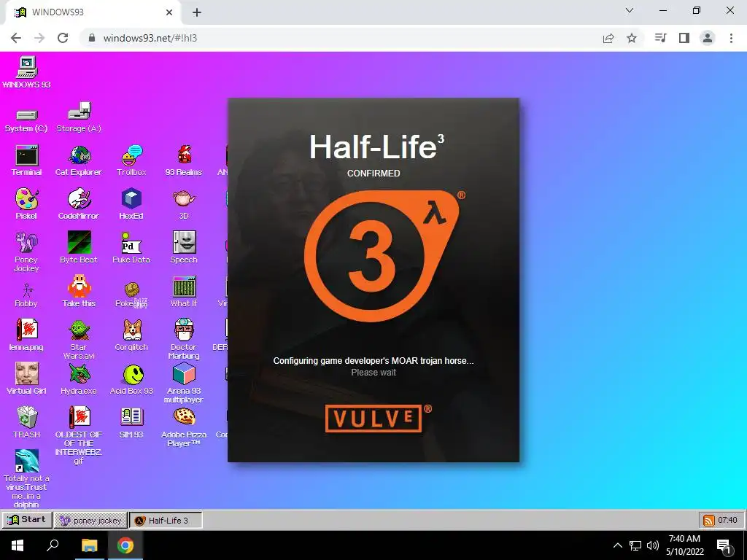Open the Pokéglitch desktop icon
Viewport: 747px width, 560px height.
(131, 295)
